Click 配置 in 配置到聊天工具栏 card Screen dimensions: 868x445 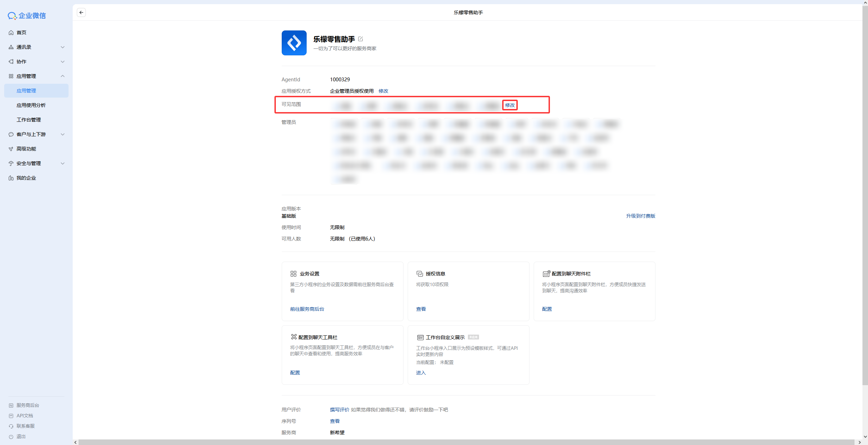(x=295, y=373)
